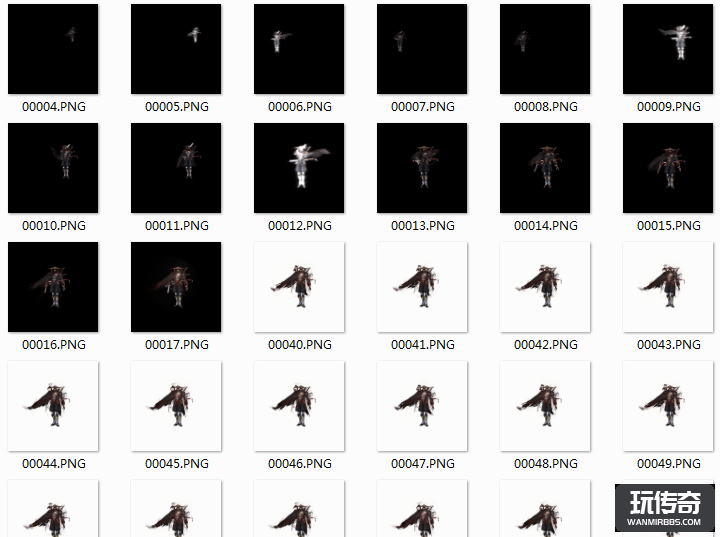Select the 00016.PNG thumbnail image
720x537 pixels.
point(53,287)
